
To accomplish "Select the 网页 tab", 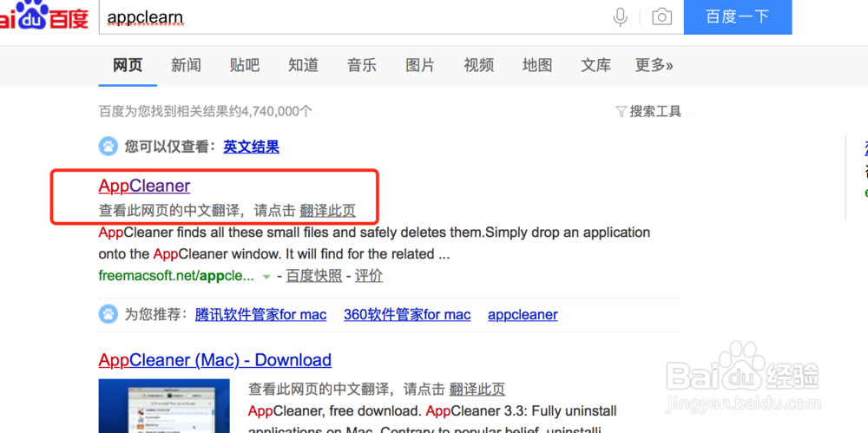I will [x=128, y=65].
